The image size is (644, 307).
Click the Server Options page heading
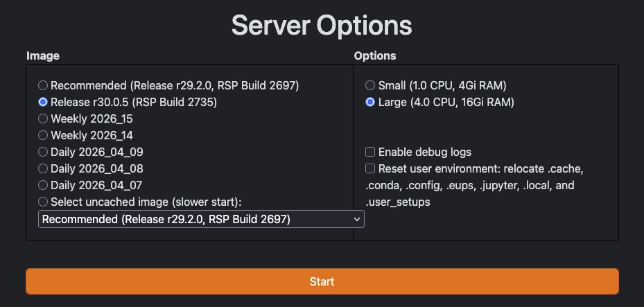(x=322, y=26)
